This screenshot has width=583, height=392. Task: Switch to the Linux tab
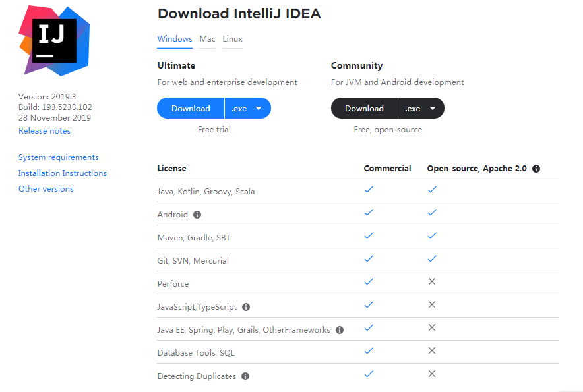point(232,39)
